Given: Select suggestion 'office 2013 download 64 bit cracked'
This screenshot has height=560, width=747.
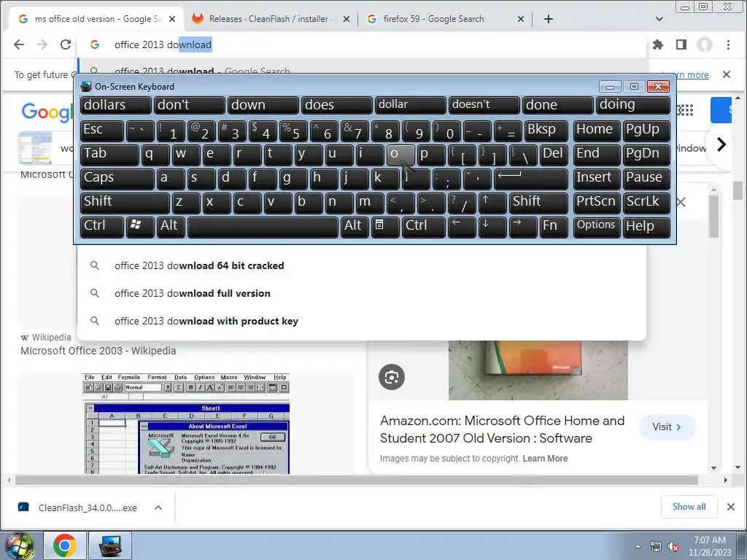Looking at the screenshot, I should 362,265.
